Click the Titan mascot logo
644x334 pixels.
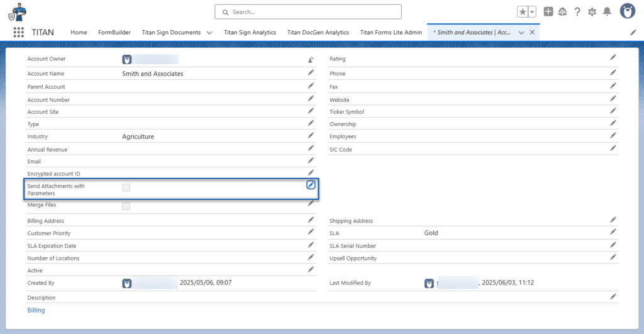pos(18,13)
